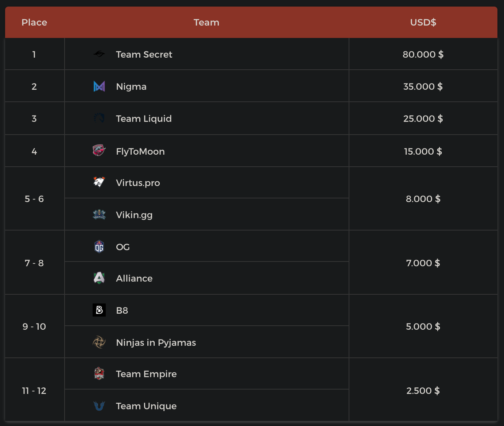
Task: Click the Nigma logo icon
Action: click(x=99, y=86)
